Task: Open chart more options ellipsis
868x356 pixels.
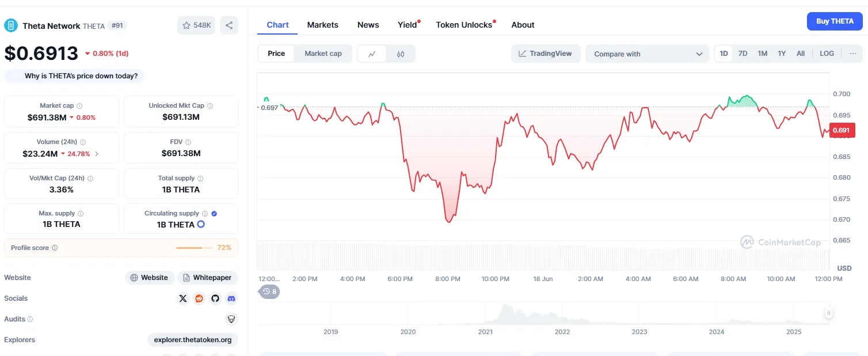Action: click(x=852, y=54)
